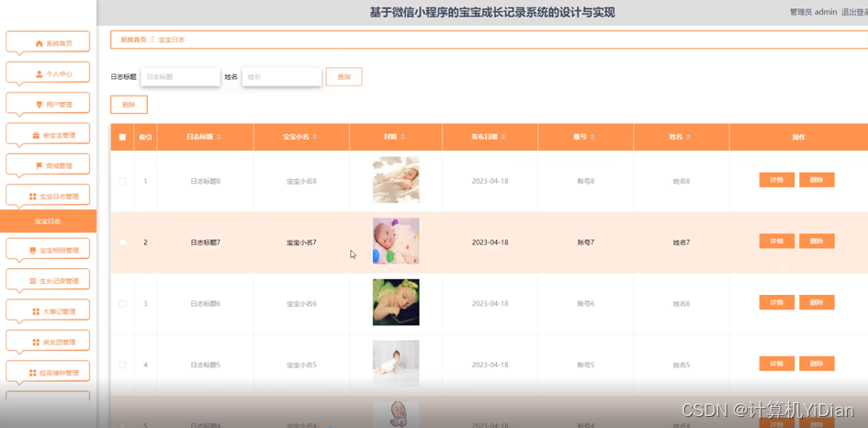This screenshot has width=868, height=428.
Task: View 详情 of 日志标题7 row
Action: 777,241
